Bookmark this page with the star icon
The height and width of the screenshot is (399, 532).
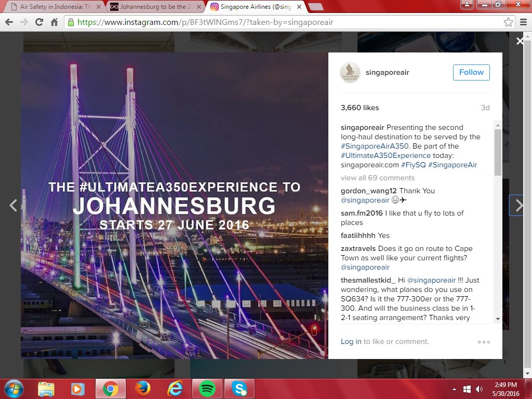coord(508,22)
